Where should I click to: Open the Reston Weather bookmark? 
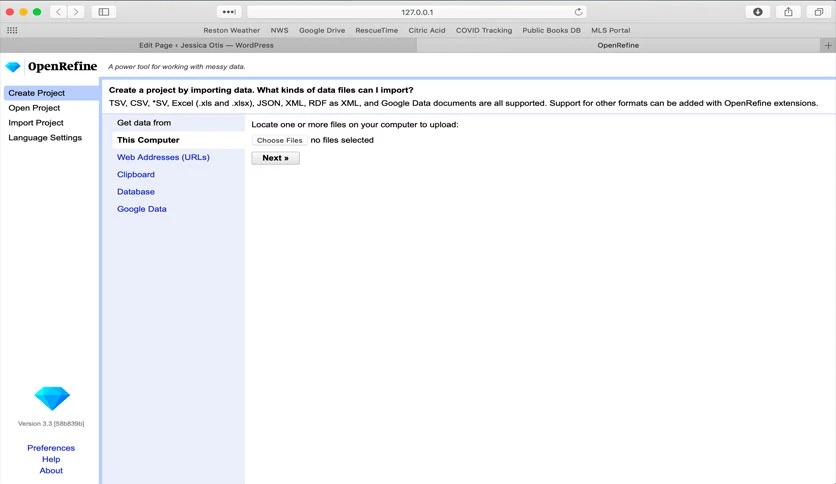231,30
